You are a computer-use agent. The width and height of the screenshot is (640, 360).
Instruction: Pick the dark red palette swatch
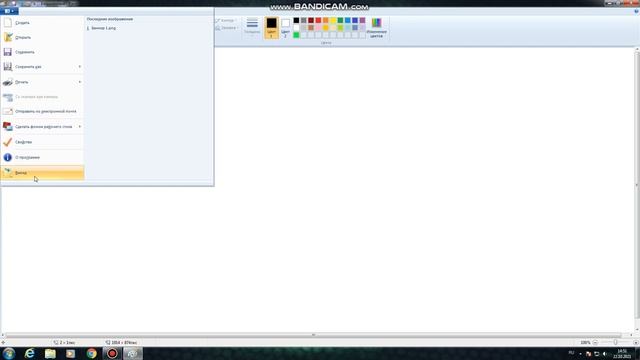[x=311, y=20]
